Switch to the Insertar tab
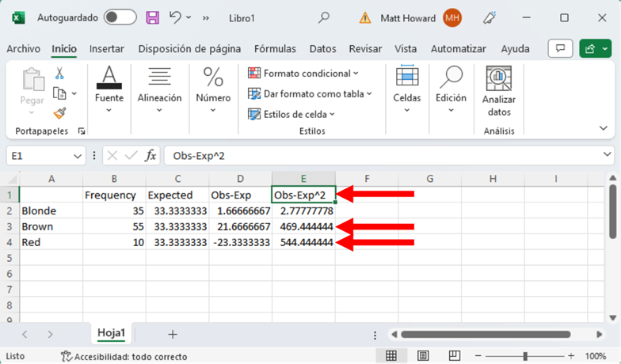 (x=106, y=49)
